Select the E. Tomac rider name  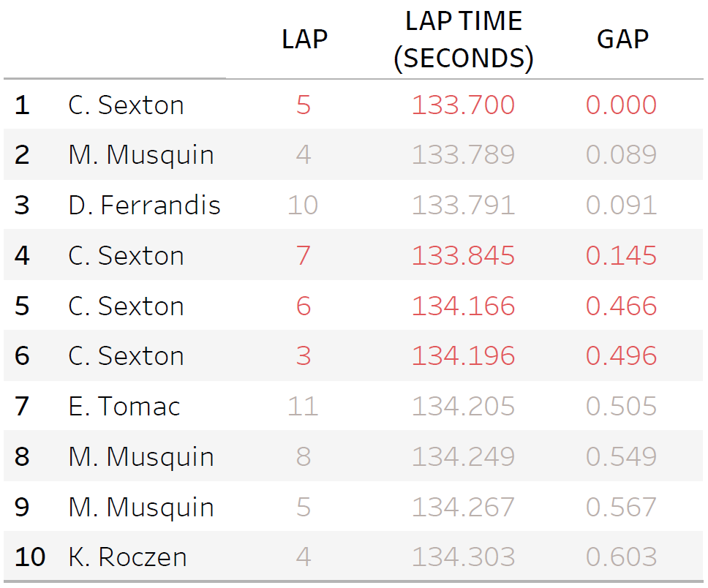(x=124, y=406)
